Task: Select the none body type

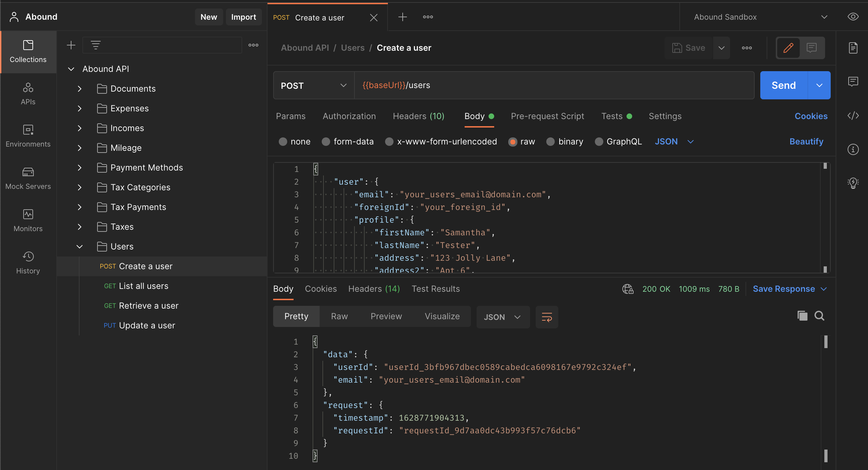Action: (x=283, y=142)
